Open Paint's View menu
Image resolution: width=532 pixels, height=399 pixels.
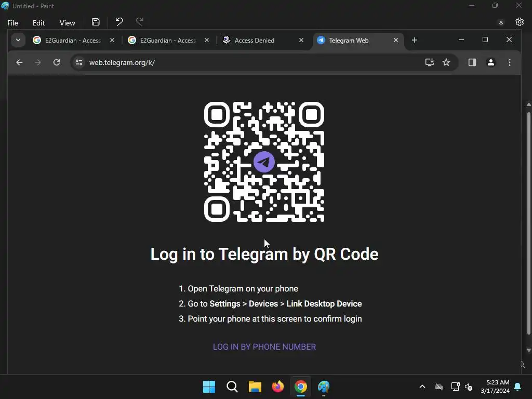tap(67, 23)
